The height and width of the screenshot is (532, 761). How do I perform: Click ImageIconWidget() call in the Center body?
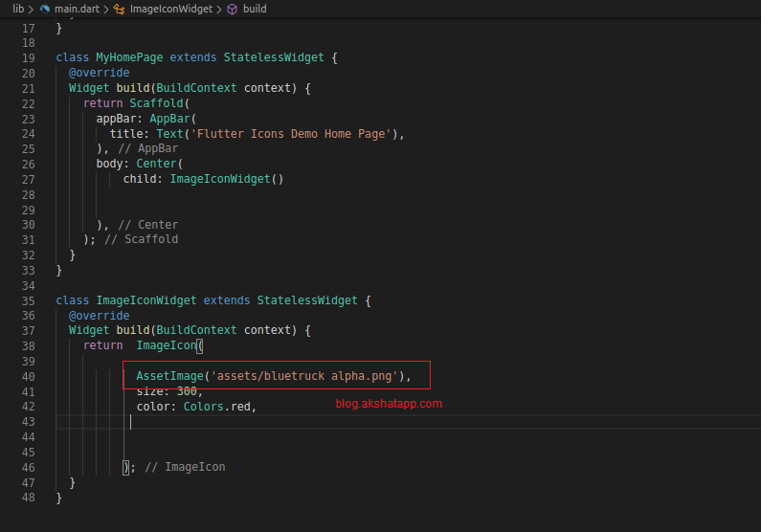226,179
